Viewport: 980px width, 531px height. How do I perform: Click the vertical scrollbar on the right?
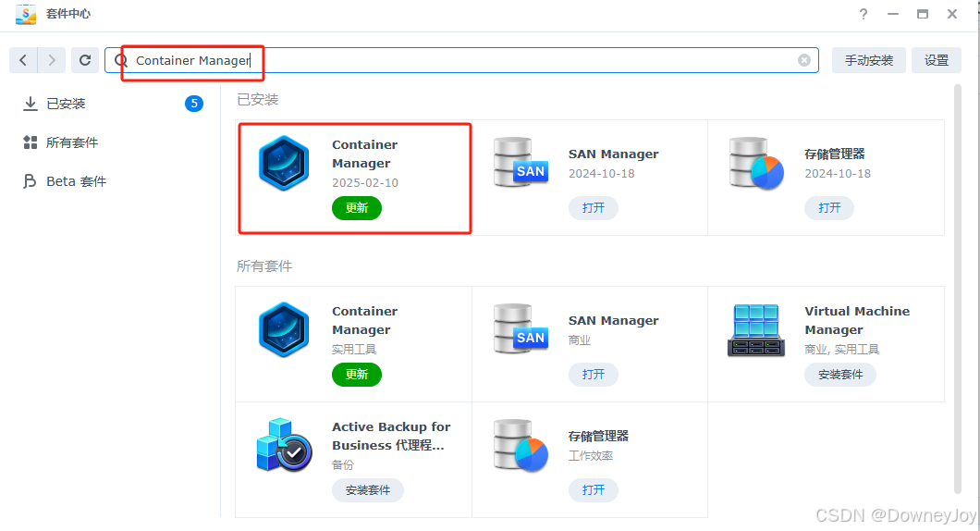957,289
